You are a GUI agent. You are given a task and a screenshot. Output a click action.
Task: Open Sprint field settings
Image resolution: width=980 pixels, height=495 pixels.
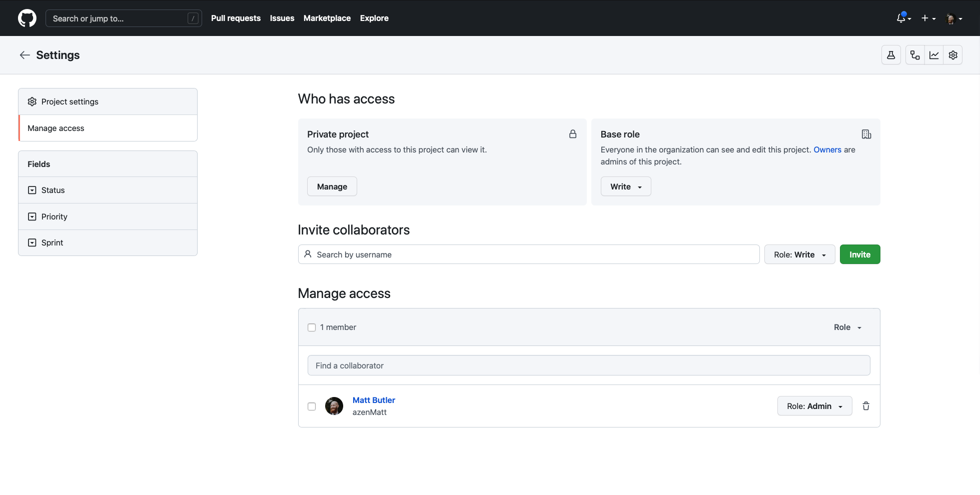tap(108, 242)
